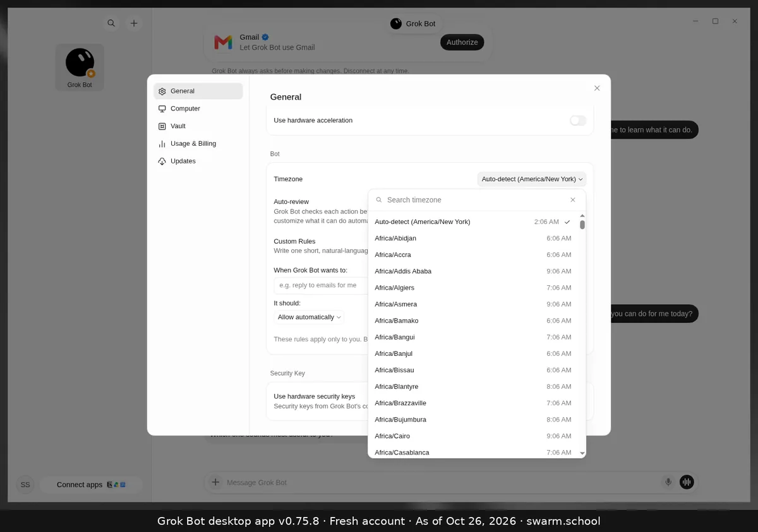Click the General gear icon

pos(162,92)
